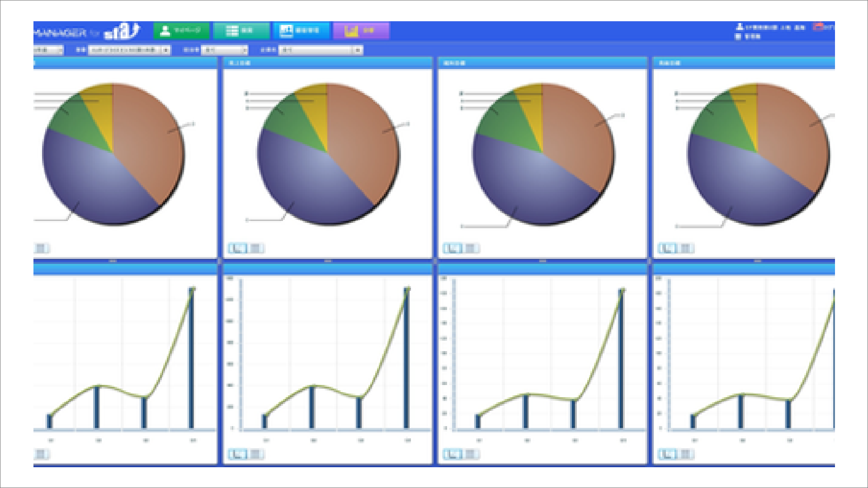
Task: Click table view icon under second bar graph
Action: pos(256,454)
